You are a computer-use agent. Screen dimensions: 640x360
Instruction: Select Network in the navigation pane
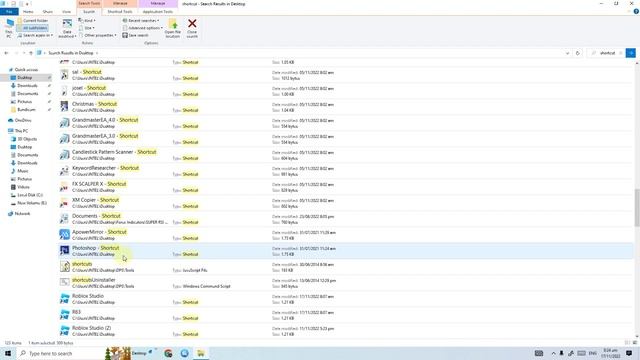point(22,214)
